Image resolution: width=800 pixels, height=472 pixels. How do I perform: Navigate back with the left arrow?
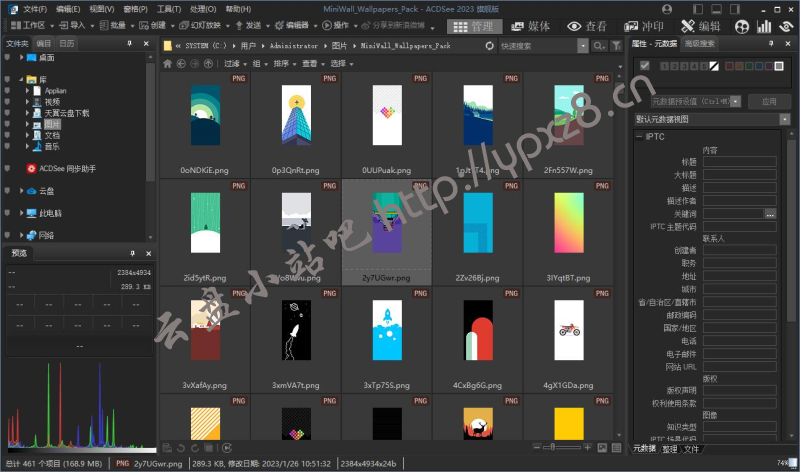tap(181, 64)
